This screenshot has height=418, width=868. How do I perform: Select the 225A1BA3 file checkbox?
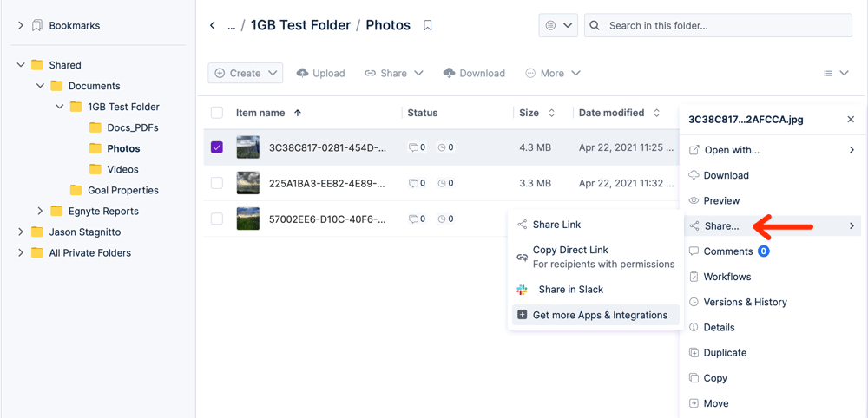[x=217, y=183]
